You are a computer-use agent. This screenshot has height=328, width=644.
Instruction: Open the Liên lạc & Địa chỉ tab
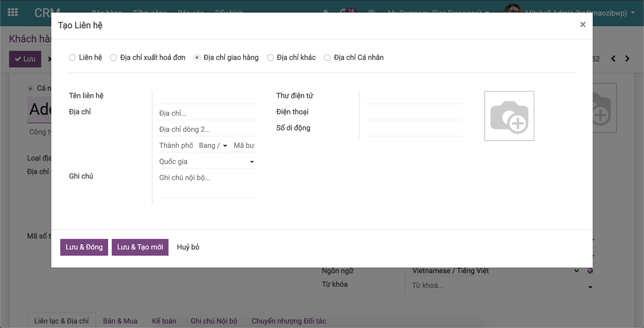(x=62, y=321)
